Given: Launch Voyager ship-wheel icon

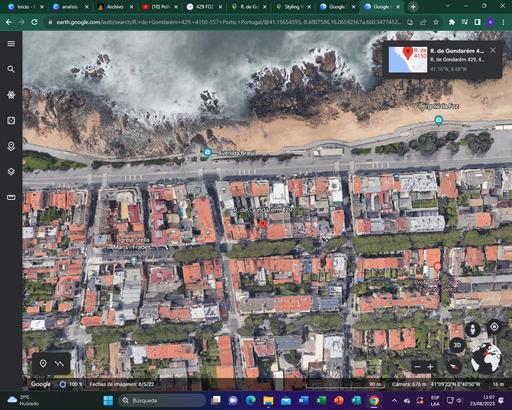Looking at the screenshot, I should point(11,95).
